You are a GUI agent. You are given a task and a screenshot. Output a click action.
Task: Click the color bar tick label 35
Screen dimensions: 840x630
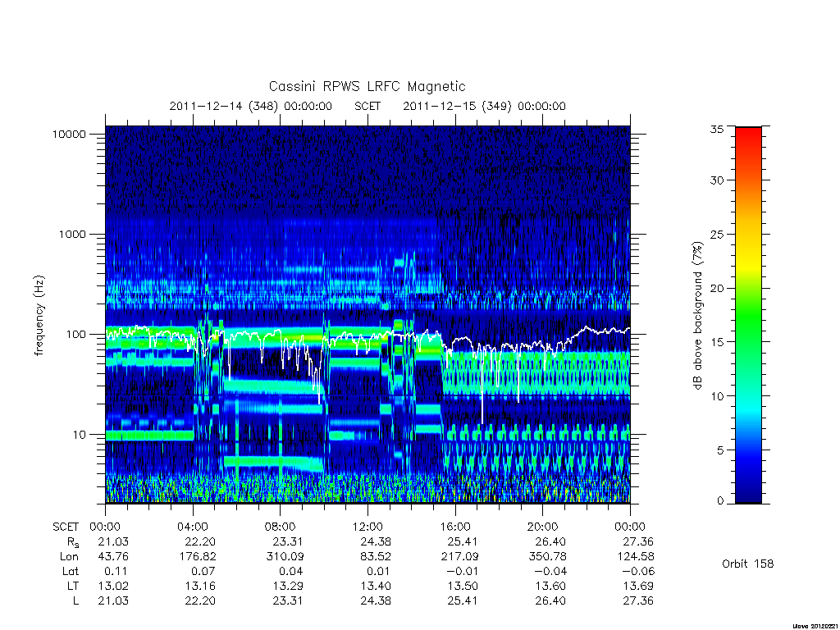pyautogui.click(x=717, y=129)
